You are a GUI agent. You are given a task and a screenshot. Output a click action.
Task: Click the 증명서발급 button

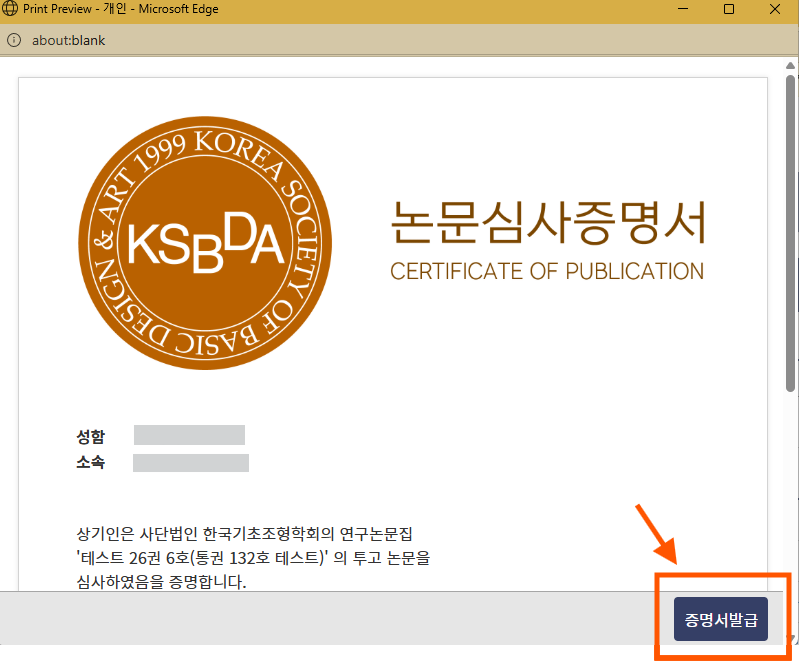(721, 619)
